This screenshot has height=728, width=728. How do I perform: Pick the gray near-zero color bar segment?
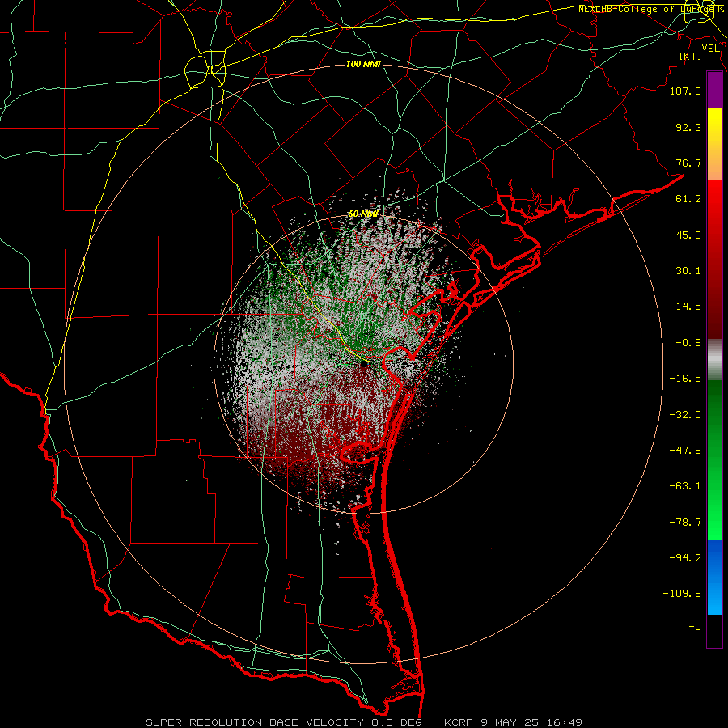click(x=714, y=360)
